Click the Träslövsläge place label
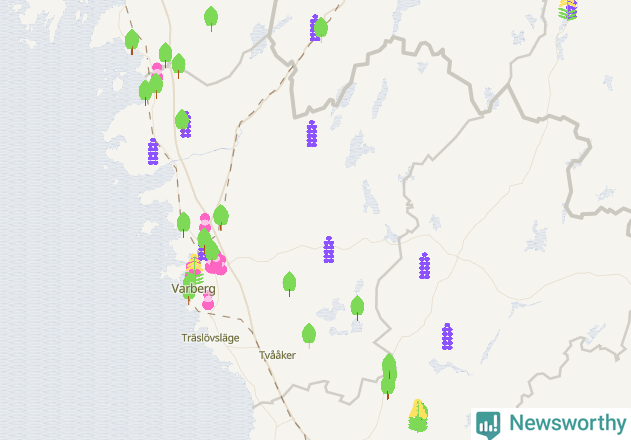 point(210,338)
